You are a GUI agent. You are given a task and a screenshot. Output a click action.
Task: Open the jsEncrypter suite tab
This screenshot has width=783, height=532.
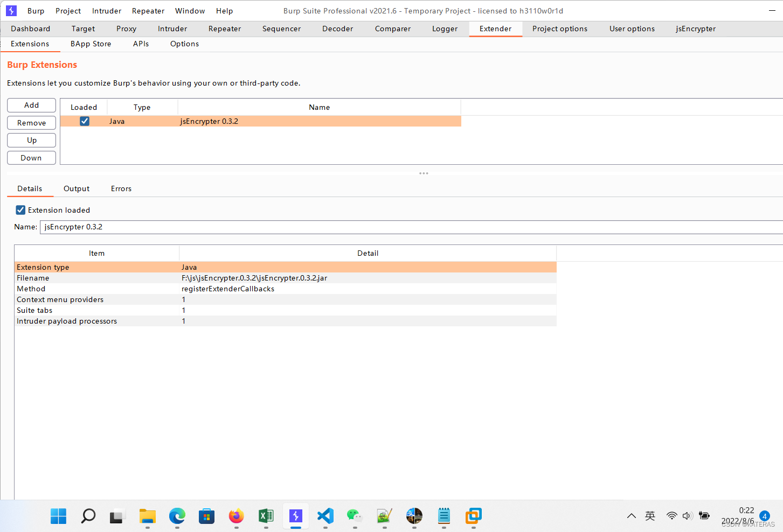click(x=696, y=29)
